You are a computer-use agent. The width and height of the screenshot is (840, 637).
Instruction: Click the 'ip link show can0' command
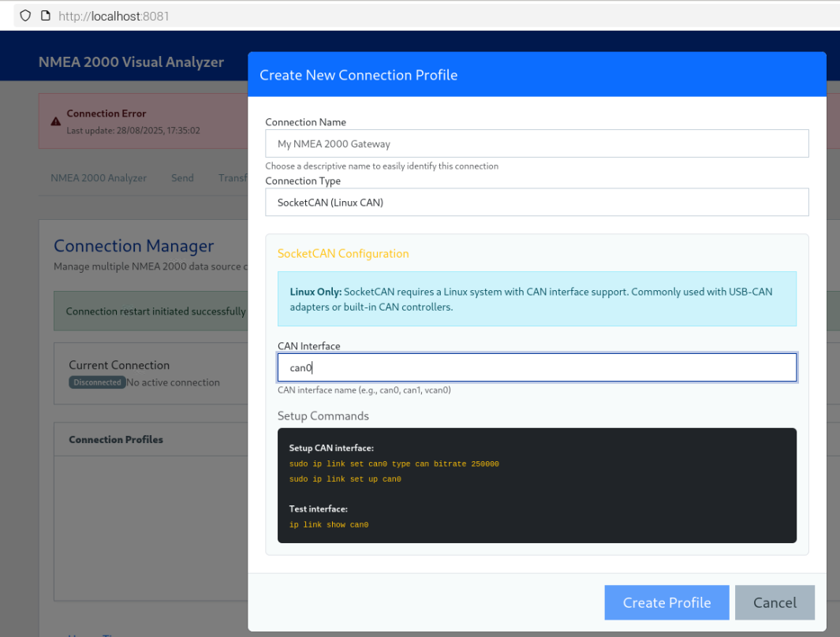coord(329,524)
